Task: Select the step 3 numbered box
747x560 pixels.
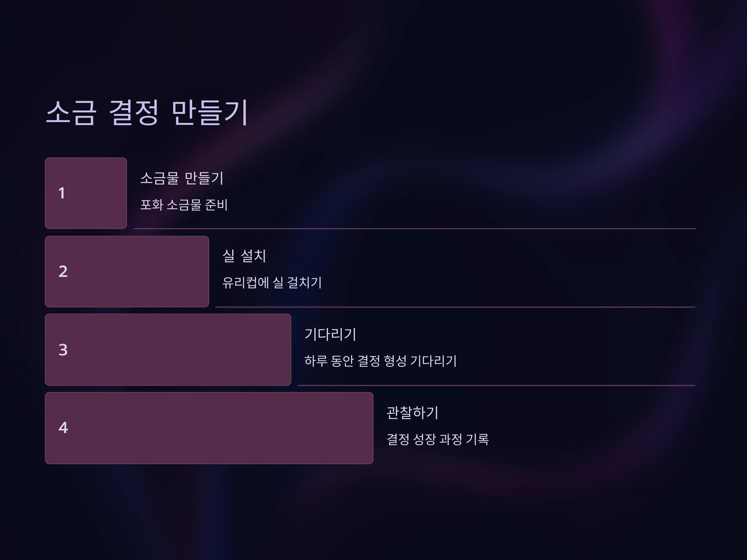Action: [x=168, y=350]
